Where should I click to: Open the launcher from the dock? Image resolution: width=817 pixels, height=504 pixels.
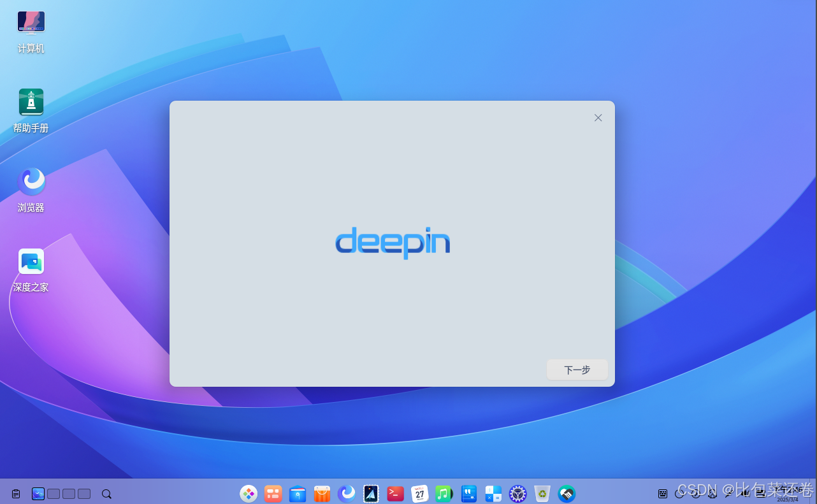point(249,493)
